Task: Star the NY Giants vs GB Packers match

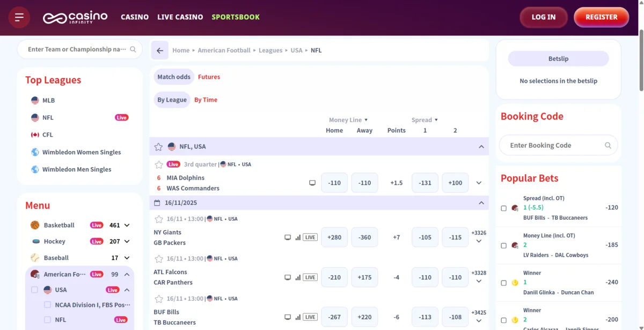Action: tap(159, 219)
